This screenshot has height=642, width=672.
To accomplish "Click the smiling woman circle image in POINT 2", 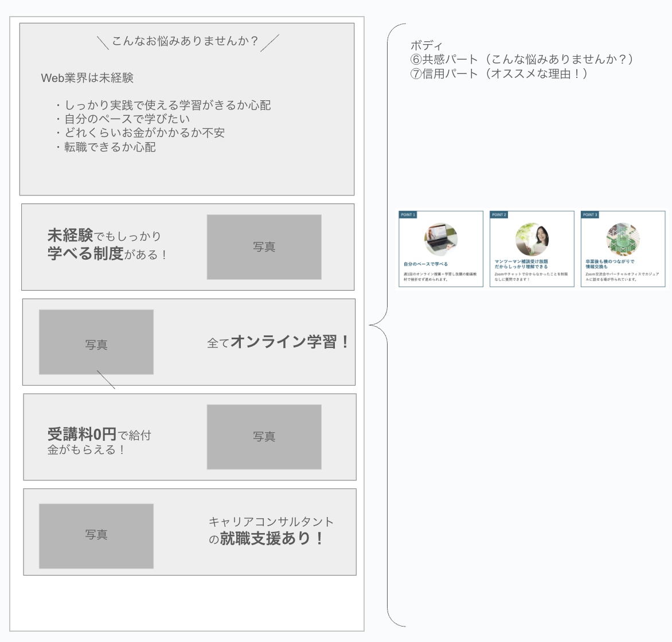I will (x=532, y=239).
